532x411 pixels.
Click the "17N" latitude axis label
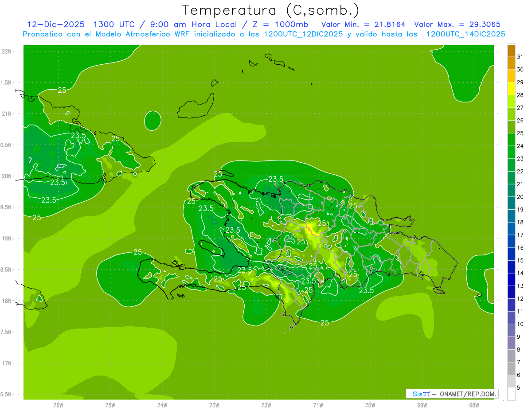tap(8, 363)
